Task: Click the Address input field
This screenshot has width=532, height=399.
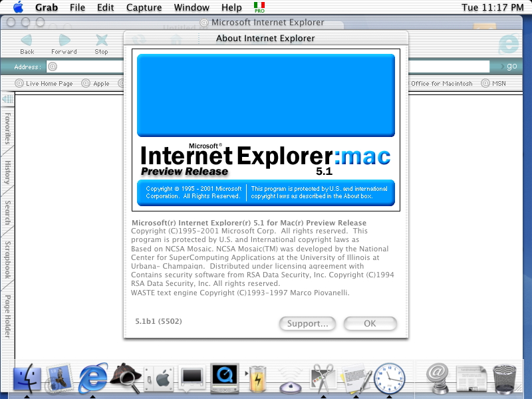Action: click(268, 66)
